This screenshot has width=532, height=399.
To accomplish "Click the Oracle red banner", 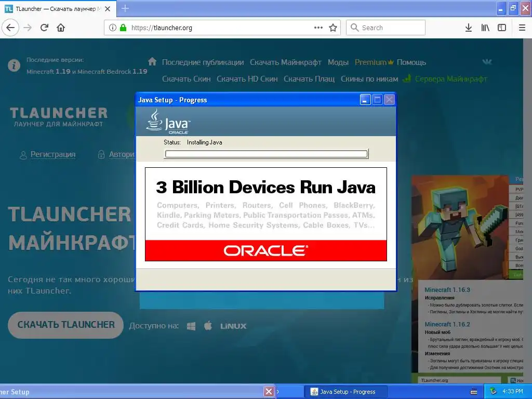I will click(266, 251).
